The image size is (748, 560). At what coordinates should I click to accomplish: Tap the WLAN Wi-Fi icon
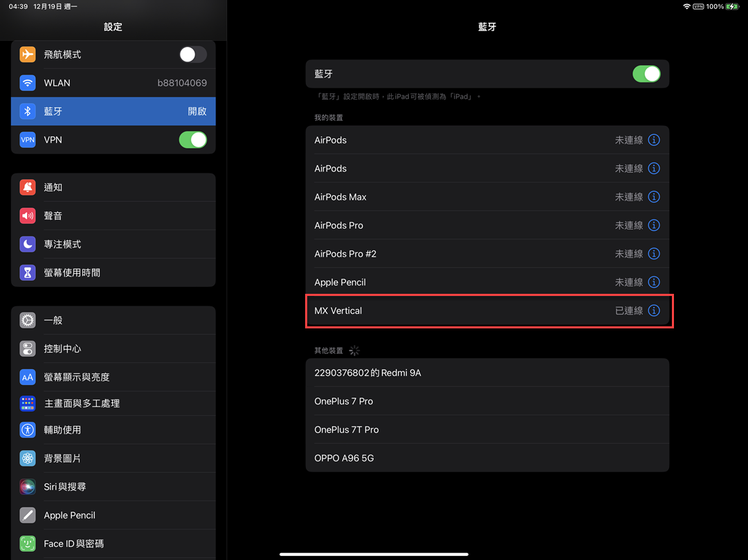28,83
